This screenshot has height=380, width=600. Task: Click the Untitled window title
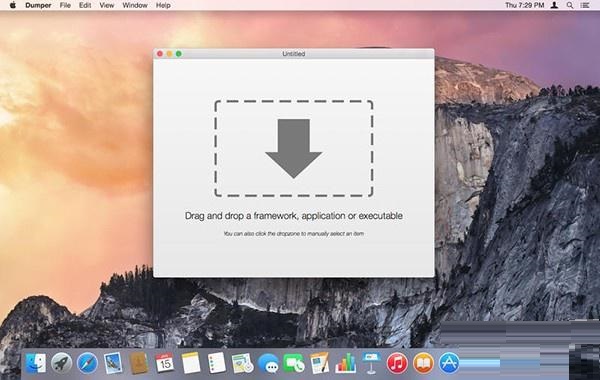[x=293, y=54]
